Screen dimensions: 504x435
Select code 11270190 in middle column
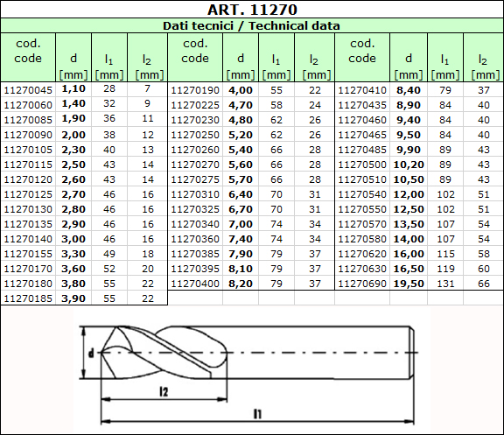195,90
